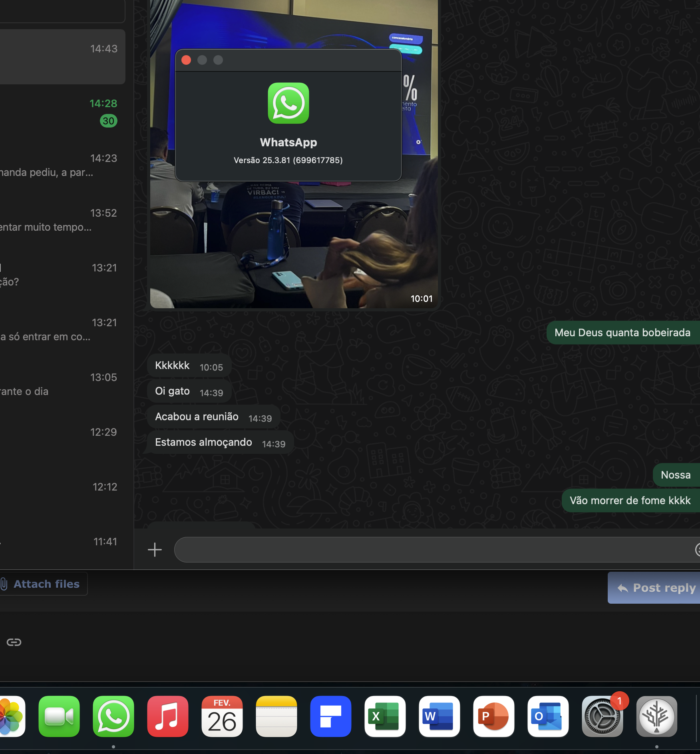Open System Settings with the notification badge
700x754 pixels.
603,716
